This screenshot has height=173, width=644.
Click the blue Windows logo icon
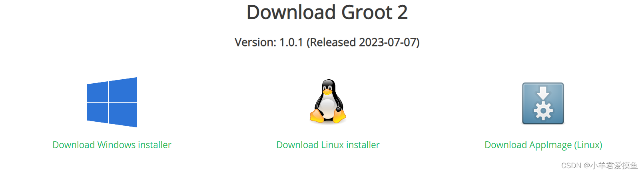(112, 102)
